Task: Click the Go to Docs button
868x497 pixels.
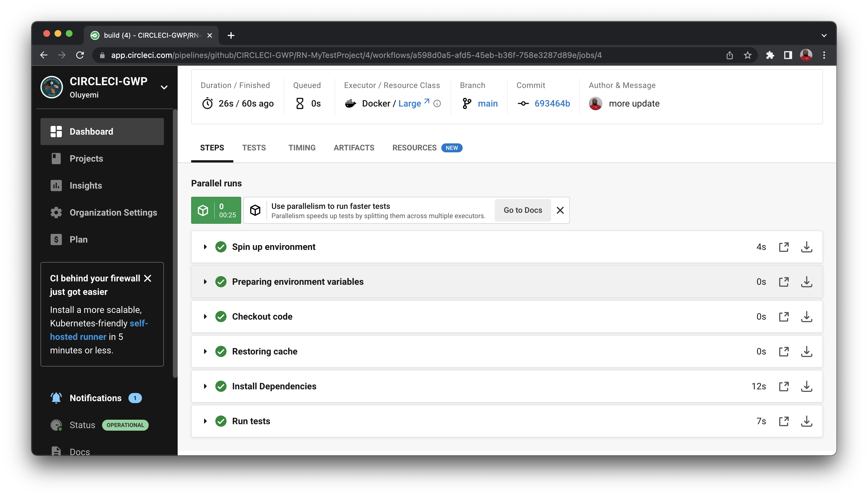Action: [523, 210]
